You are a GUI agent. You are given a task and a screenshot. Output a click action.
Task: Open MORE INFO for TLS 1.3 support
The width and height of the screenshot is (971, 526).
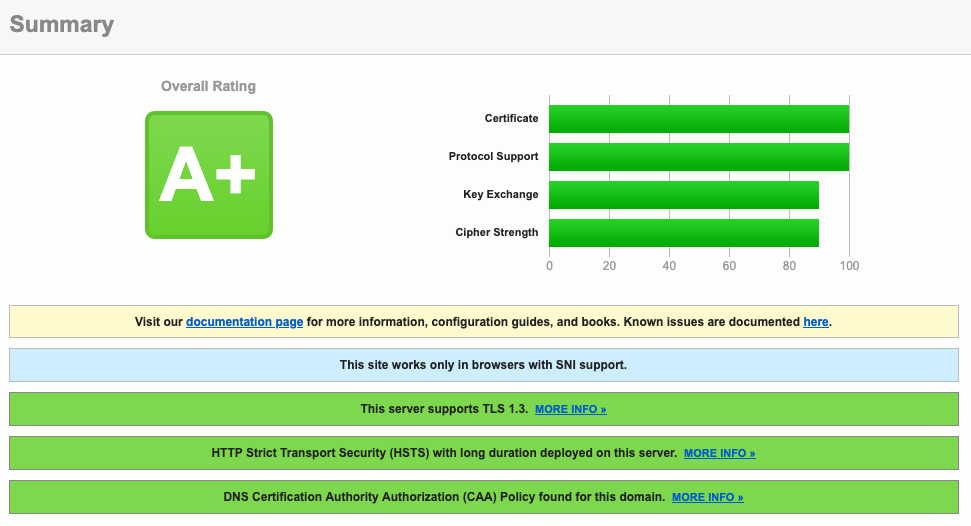click(570, 410)
